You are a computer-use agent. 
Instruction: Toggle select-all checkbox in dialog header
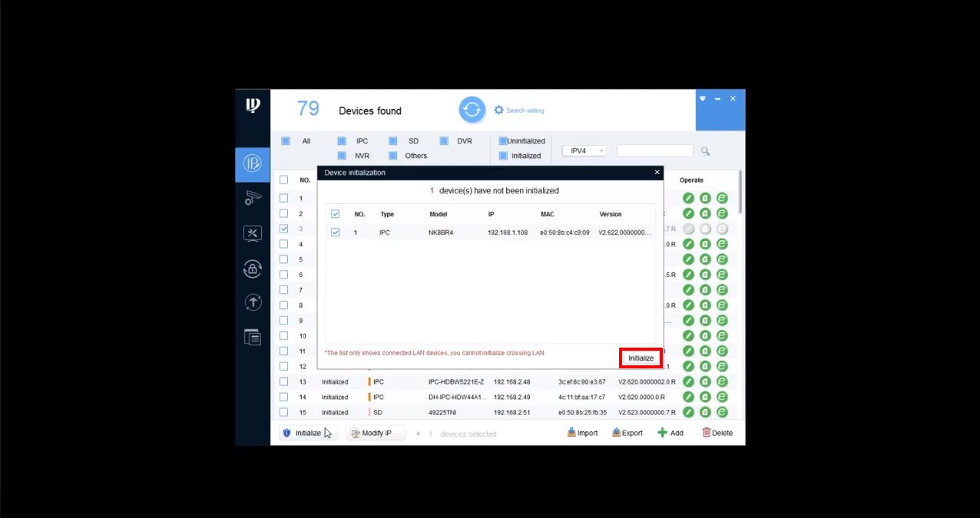point(335,214)
